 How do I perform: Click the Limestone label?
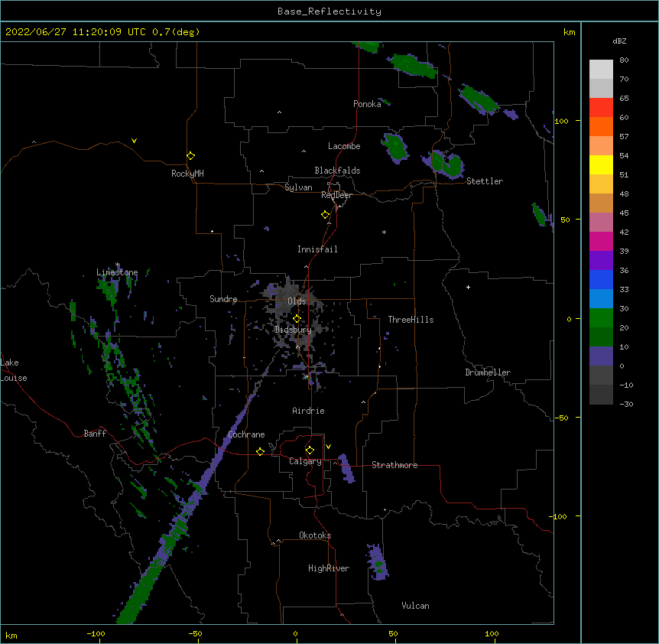tap(117, 272)
